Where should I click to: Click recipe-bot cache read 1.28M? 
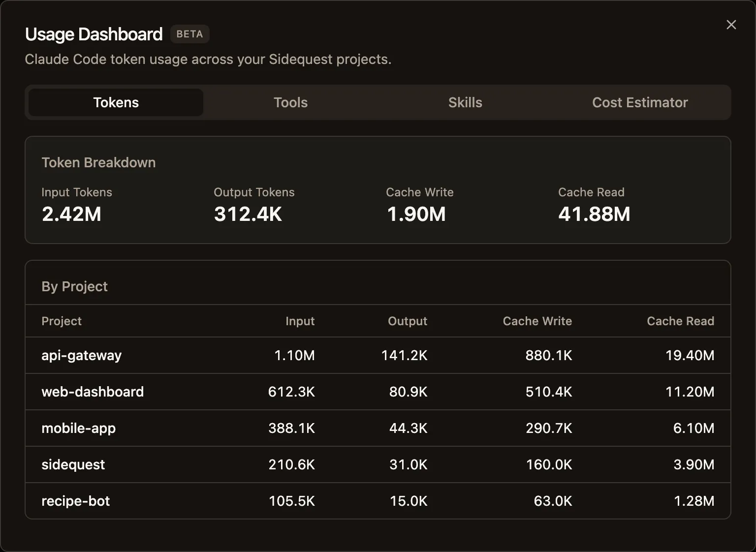pyautogui.click(x=693, y=501)
